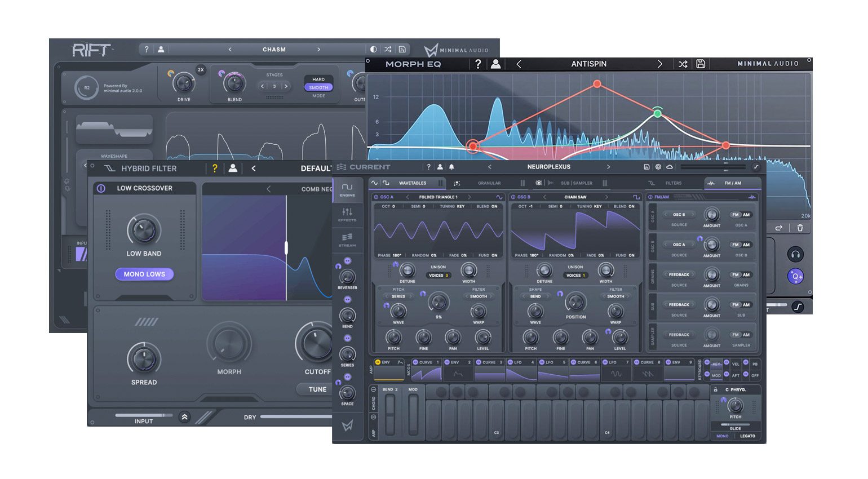Go to previous preset before ANTISPIN in Morph EQ

tap(519, 64)
